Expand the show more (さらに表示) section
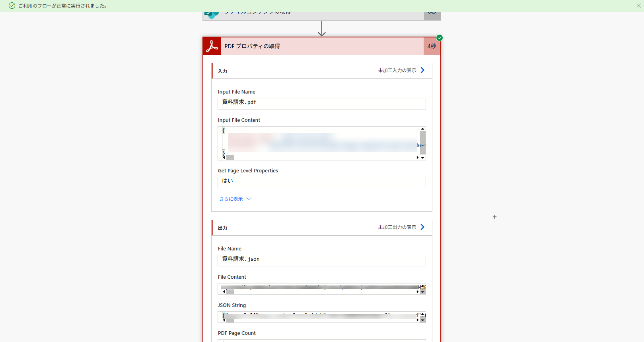This screenshot has width=644, height=342. click(x=235, y=199)
